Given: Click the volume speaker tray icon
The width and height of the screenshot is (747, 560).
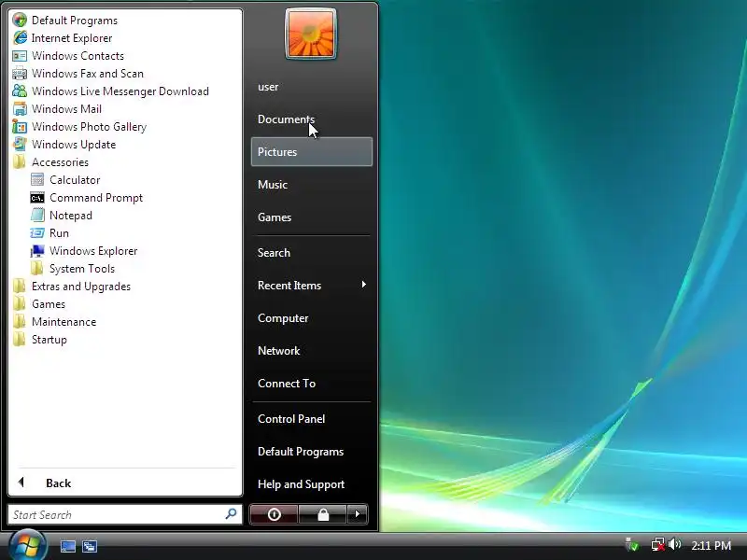Looking at the screenshot, I should point(674,544).
